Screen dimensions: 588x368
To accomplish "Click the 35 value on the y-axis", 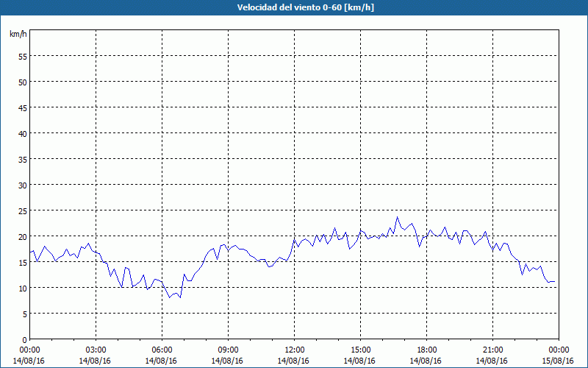I will pyautogui.click(x=23, y=159).
